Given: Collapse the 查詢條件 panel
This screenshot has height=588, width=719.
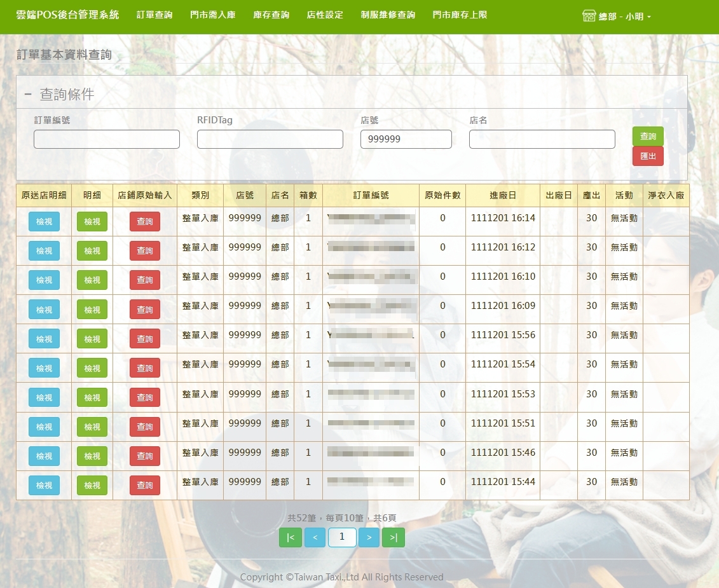Looking at the screenshot, I should (x=29, y=95).
